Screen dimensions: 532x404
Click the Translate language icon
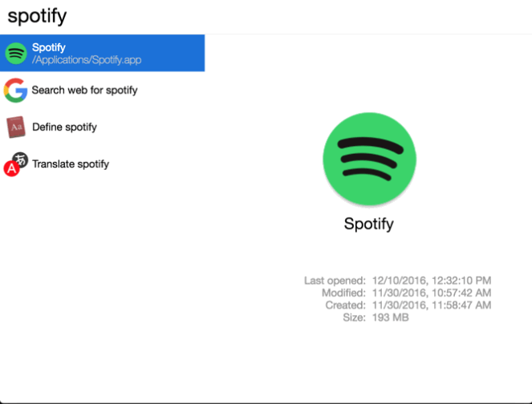click(x=15, y=164)
